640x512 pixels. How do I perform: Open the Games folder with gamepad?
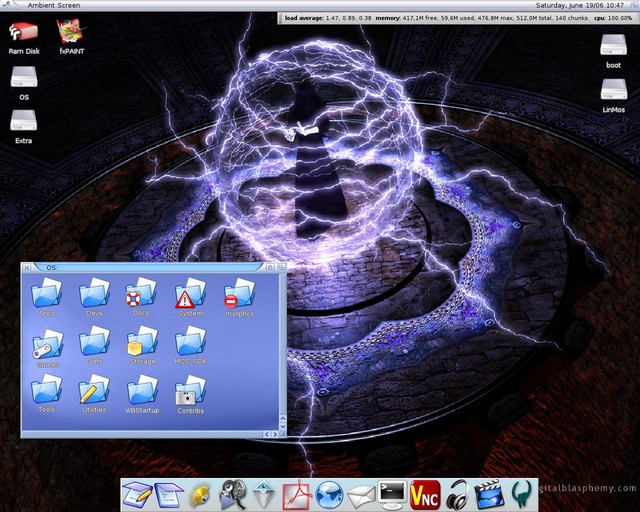[48, 347]
